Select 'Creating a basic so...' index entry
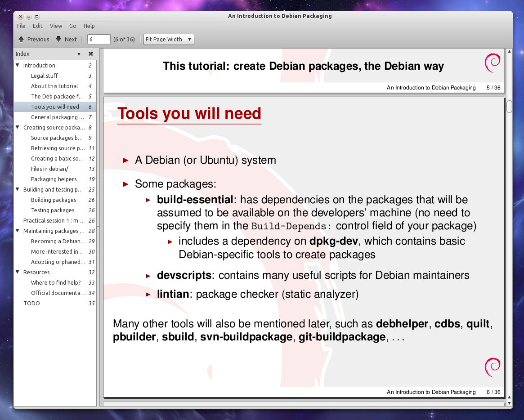This screenshot has width=524, height=420. tap(55, 159)
